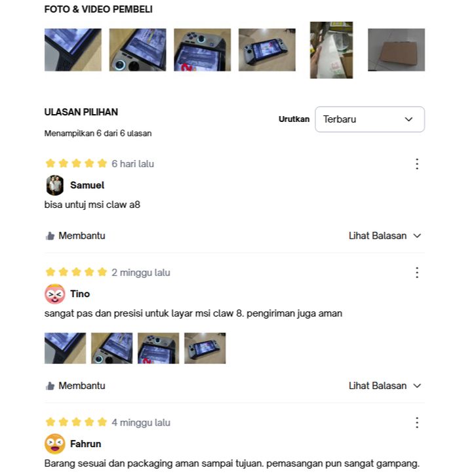Open the Urutkan sort dropdown showing Terbaru
Image resolution: width=476 pixels, height=476 pixels.
coord(370,119)
